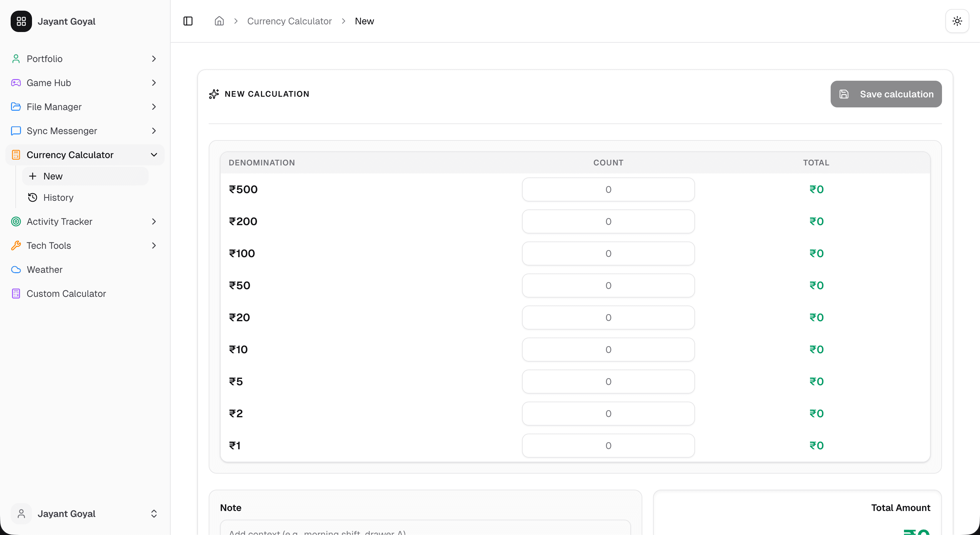Viewport: 980px width, 535px height.
Task: Click the Save calculation button
Action: click(886, 94)
